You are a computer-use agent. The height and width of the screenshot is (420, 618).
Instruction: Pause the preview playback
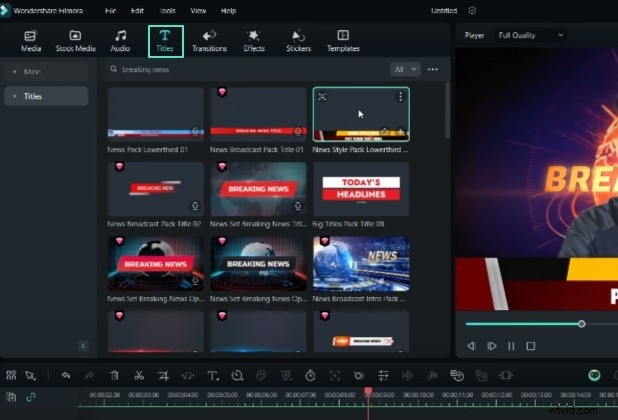click(x=511, y=346)
